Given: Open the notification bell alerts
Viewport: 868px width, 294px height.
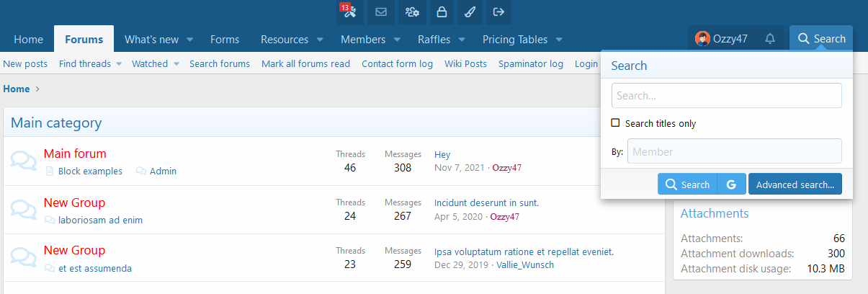Looking at the screenshot, I should point(770,39).
